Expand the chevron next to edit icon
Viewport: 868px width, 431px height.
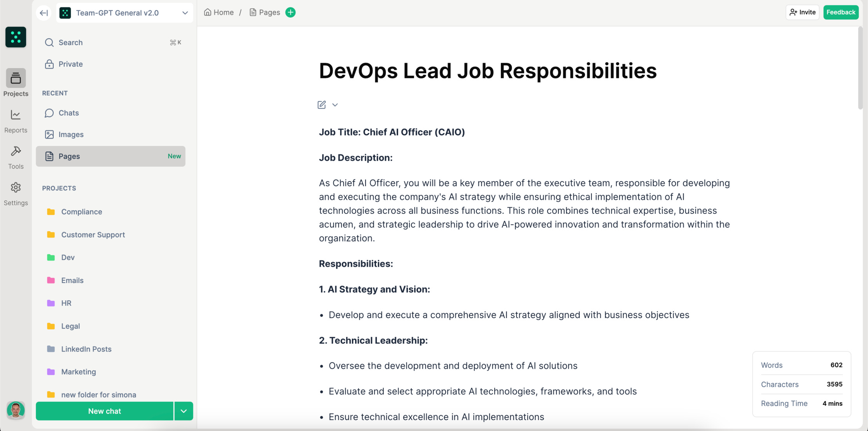335,105
